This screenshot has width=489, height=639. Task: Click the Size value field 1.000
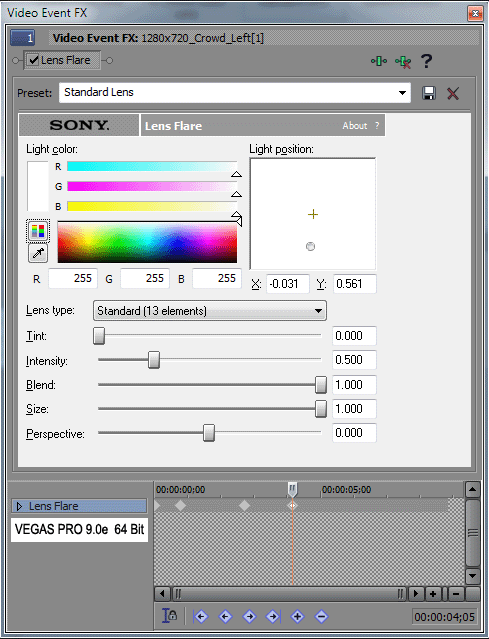point(354,409)
